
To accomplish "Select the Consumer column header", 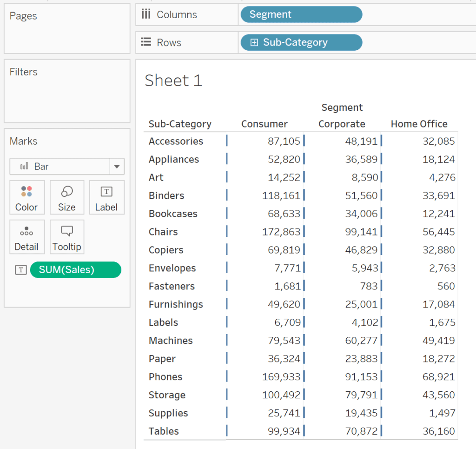I will pyautogui.click(x=264, y=124).
